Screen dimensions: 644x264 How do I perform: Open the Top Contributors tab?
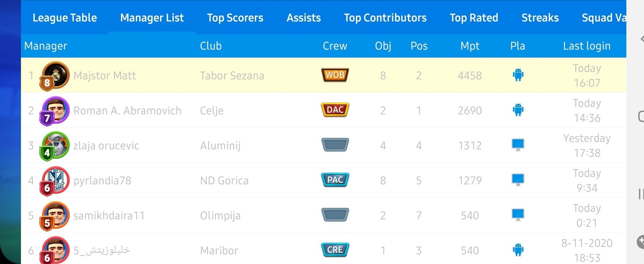click(x=385, y=18)
